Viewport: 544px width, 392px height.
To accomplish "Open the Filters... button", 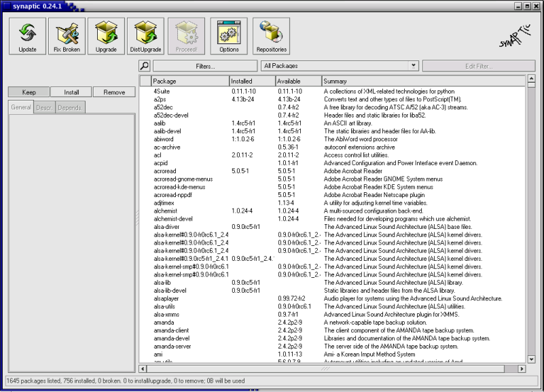I will click(x=205, y=66).
